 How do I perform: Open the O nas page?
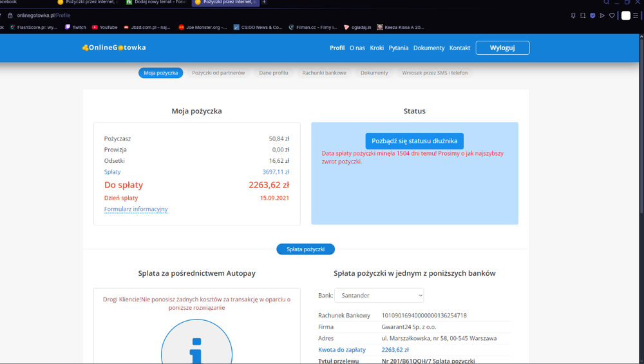click(x=357, y=48)
